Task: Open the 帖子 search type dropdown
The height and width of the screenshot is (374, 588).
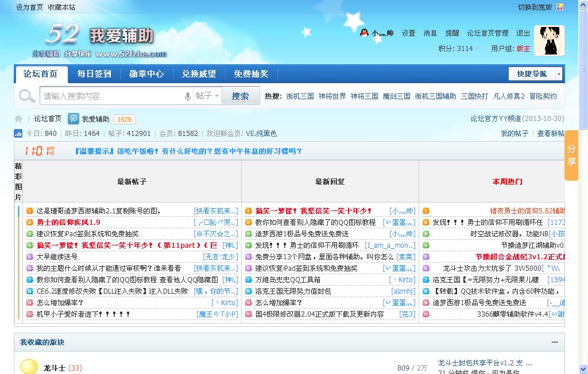Action: coord(207,96)
